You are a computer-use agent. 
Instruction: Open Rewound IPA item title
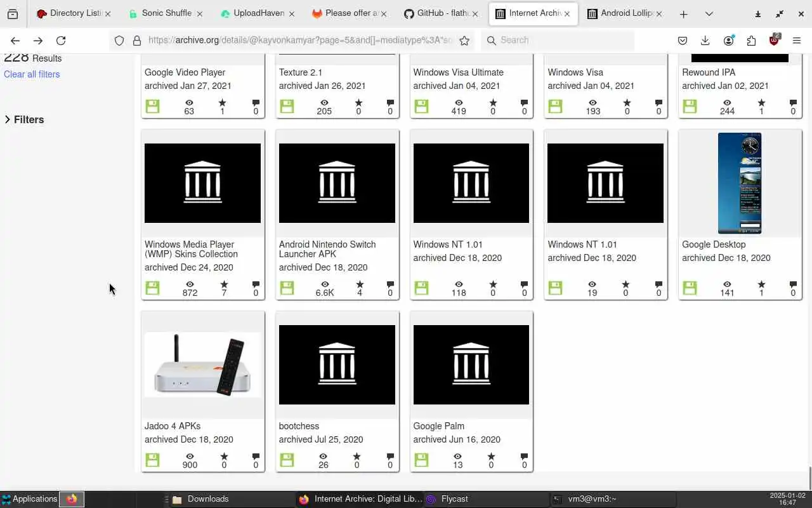coord(709,72)
